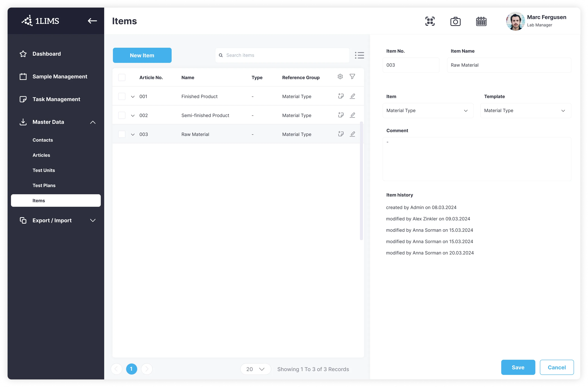588x387 pixels.
Task: Click the New Item button
Action: click(142, 55)
